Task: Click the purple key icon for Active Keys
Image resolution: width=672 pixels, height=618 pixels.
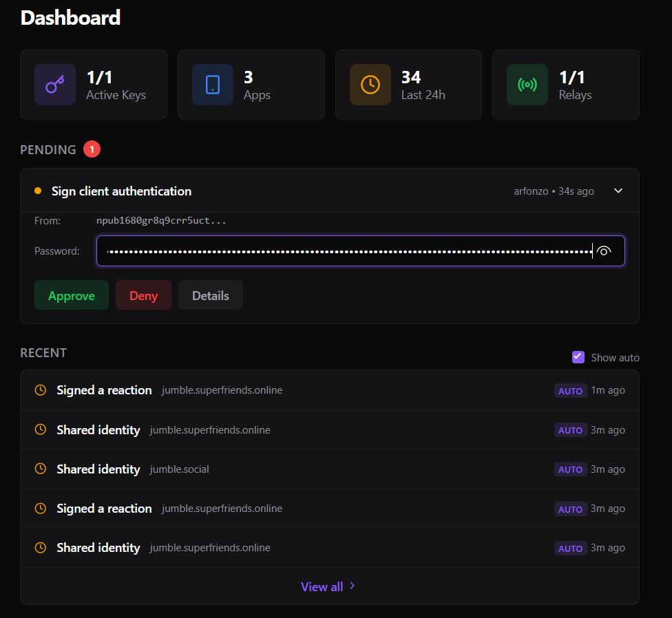Action: pyautogui.click(x=55, y=85)
